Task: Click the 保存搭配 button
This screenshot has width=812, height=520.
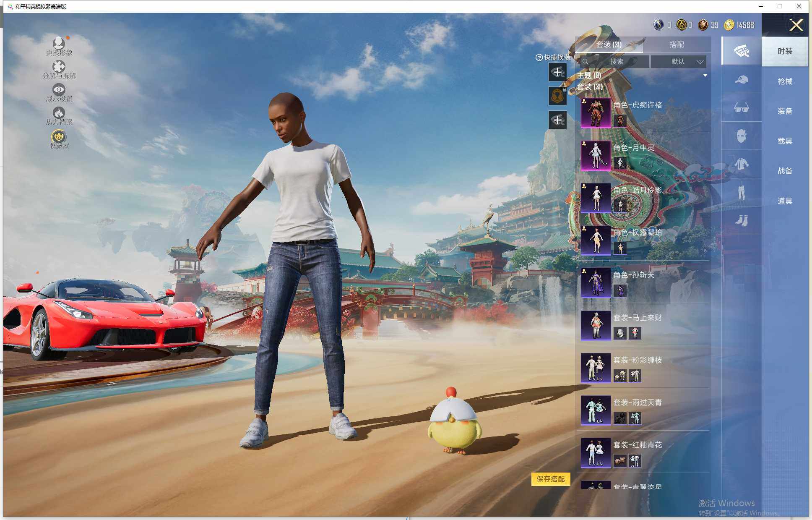Action: tap(550, 479)
